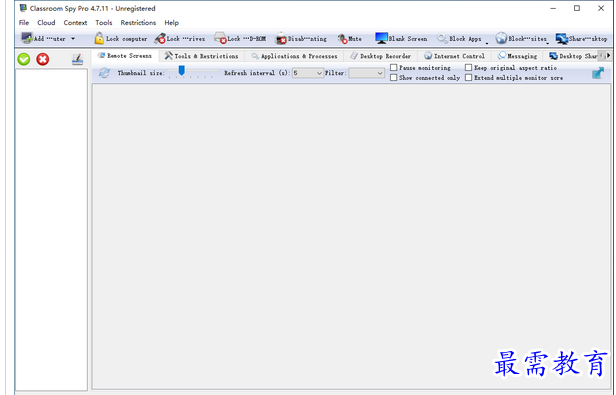This screenshot has width=616, height=395.
Task: Toggle Extend multiple monitor screen checkbox
Action: point(468,77)
